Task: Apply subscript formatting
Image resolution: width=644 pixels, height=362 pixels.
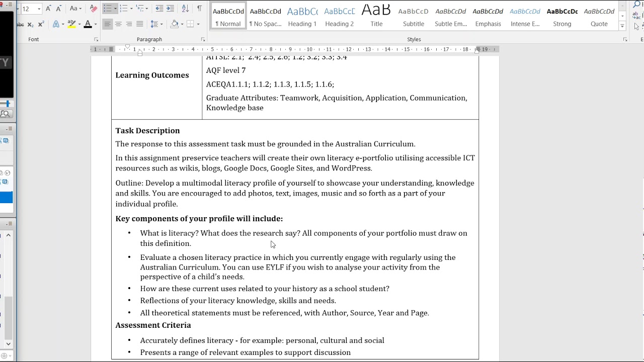Action: [x=30, y=24]
